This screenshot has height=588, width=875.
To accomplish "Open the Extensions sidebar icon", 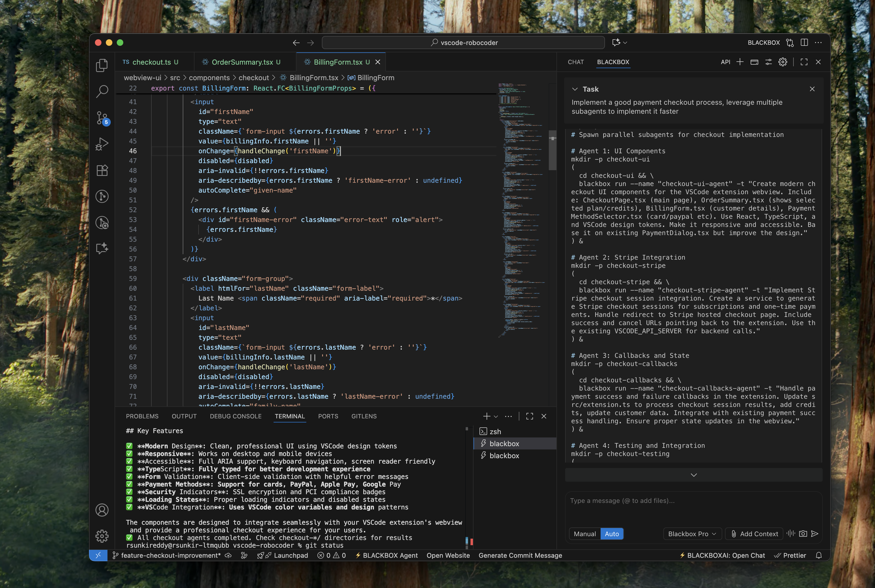I will coord(102,170).
